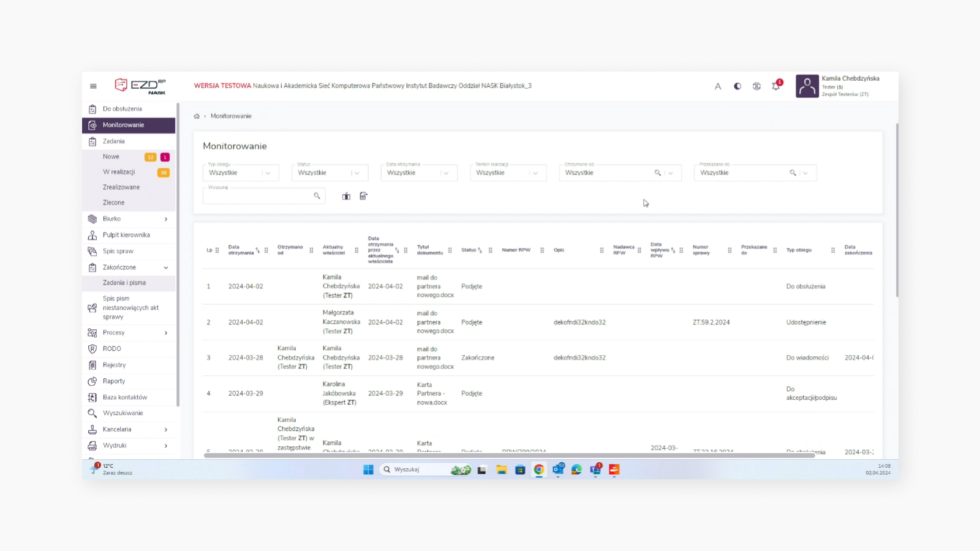This screenshot has width=980, height=551.
Task: Open Google Chrome from the taskbar
Action: pos(539,470)
